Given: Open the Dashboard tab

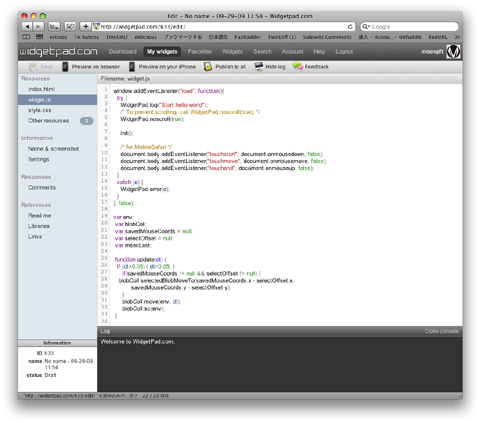Looking at the screenshot, I should coord(123,52).
